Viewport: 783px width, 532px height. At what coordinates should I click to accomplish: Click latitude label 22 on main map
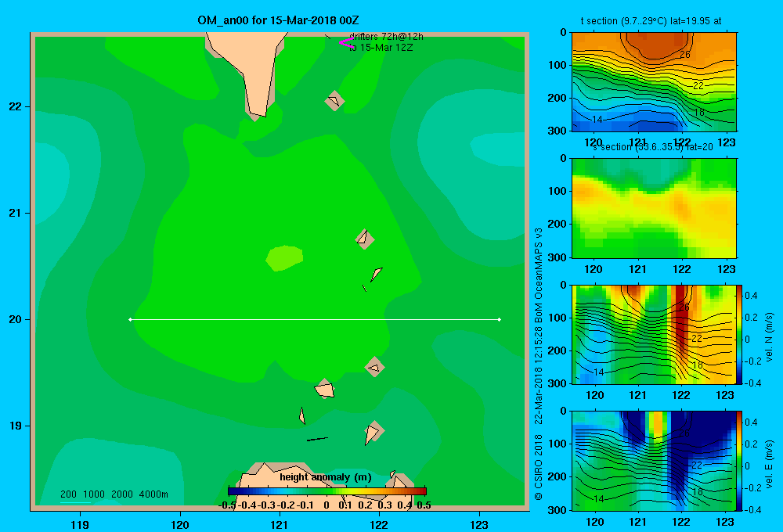click(x=16, y=106)
